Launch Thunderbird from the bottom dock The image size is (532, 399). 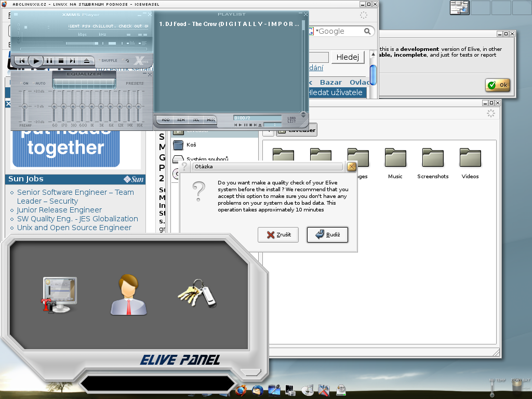258,390
